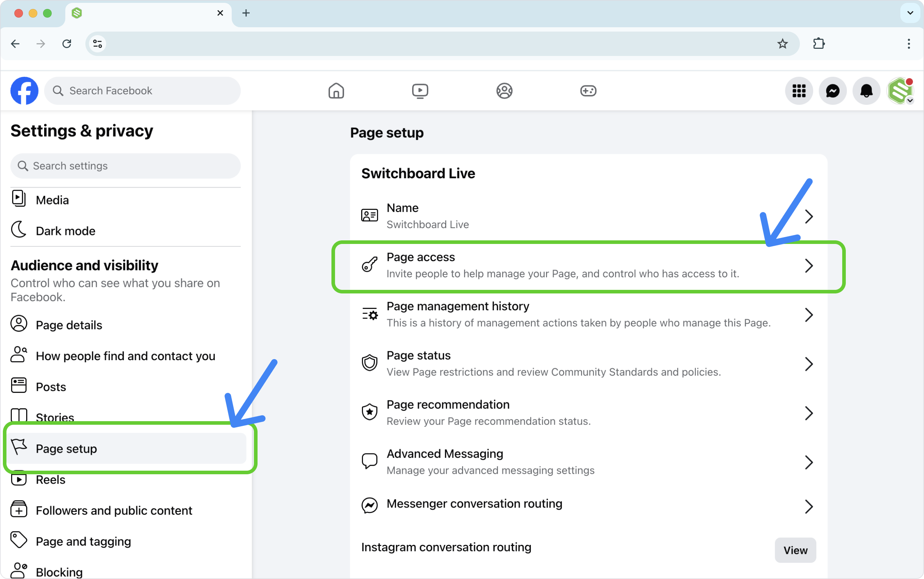Open How people find and contact you

126,356
